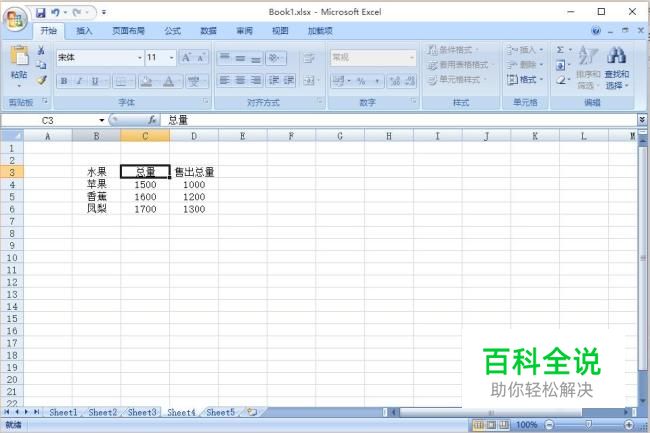Open AutoSum function

point(560,50)
